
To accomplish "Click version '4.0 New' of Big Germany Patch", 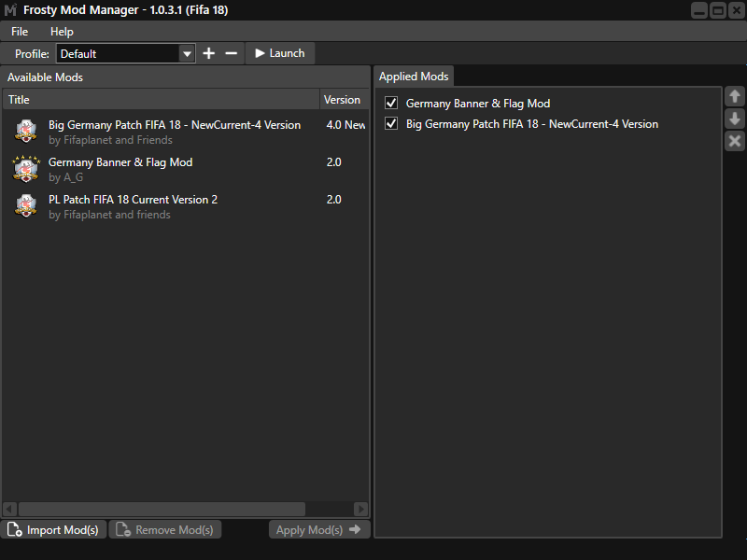I will tap(345, 125).
